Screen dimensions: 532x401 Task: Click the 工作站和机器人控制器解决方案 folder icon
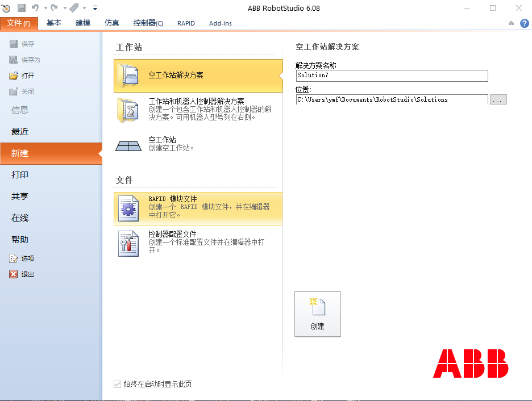tap(128, 110)
